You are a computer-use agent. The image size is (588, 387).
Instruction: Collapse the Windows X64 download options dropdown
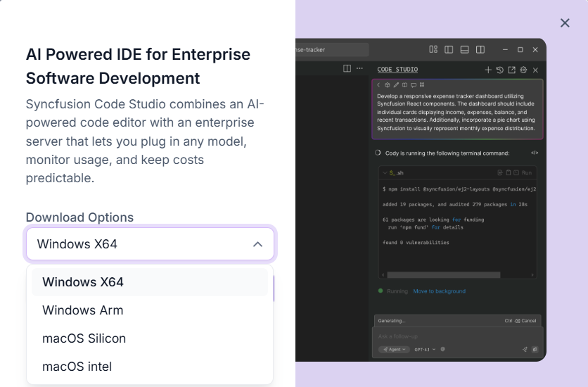tap(257, 244)
